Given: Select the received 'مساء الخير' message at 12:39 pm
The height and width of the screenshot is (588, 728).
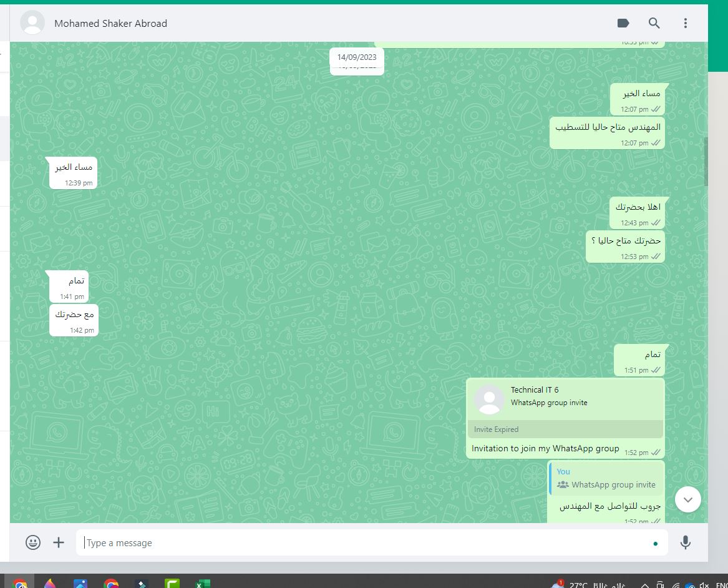Looking at the screenshot, I should tap(74, 173).
